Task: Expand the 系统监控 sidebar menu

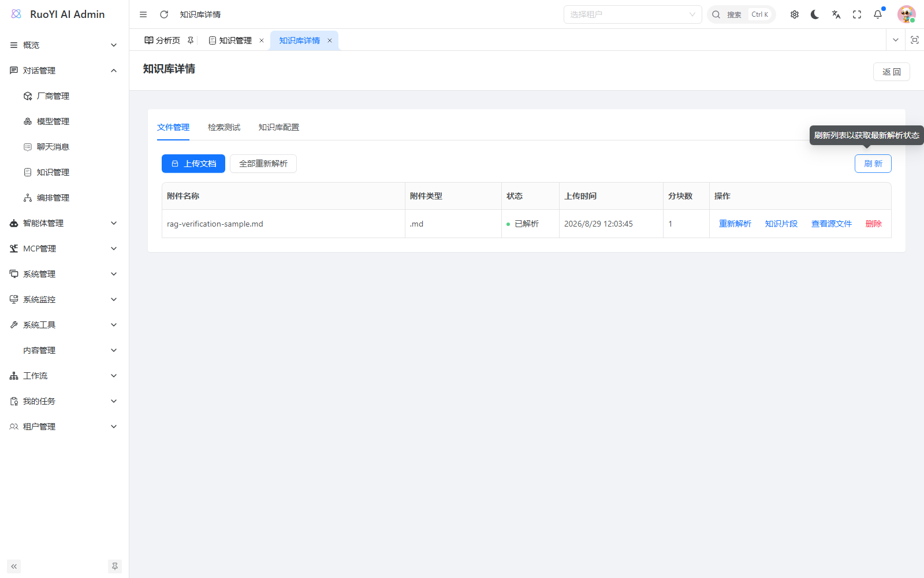Action: pos(65,299)
